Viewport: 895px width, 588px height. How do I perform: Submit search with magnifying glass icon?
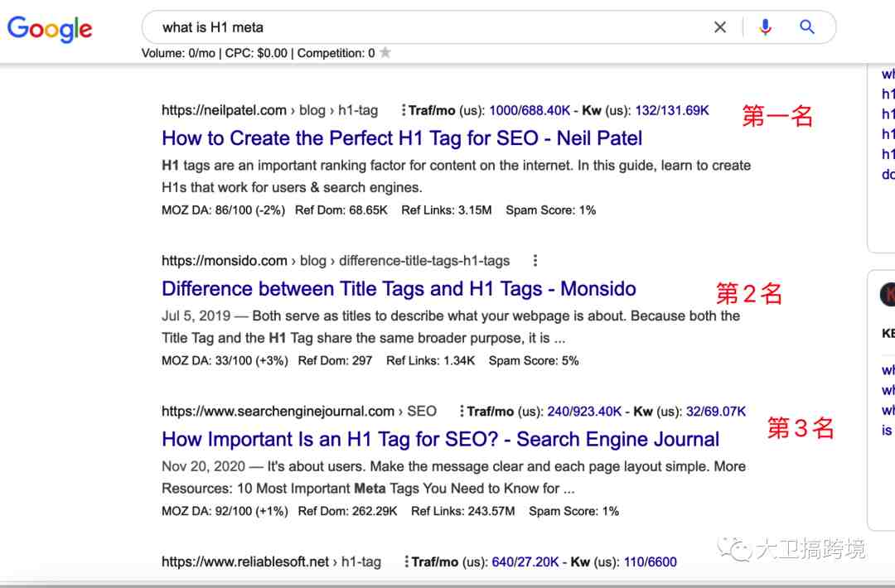(x=806, y=27)
